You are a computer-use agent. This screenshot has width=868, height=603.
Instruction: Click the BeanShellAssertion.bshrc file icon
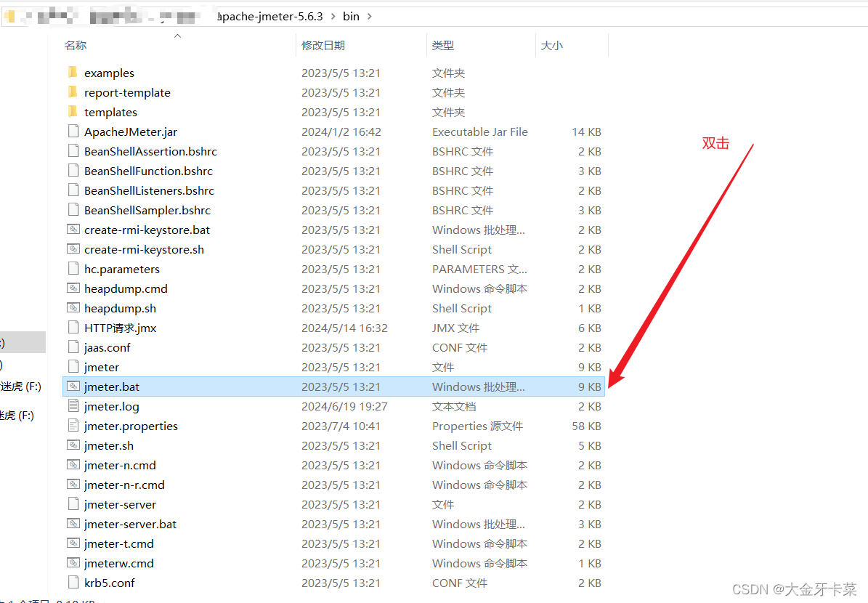click(x=73, y=151)
